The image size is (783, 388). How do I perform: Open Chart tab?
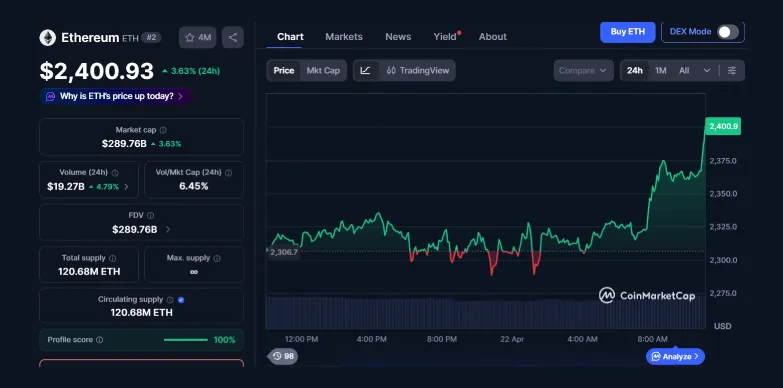tap(290, 36)
